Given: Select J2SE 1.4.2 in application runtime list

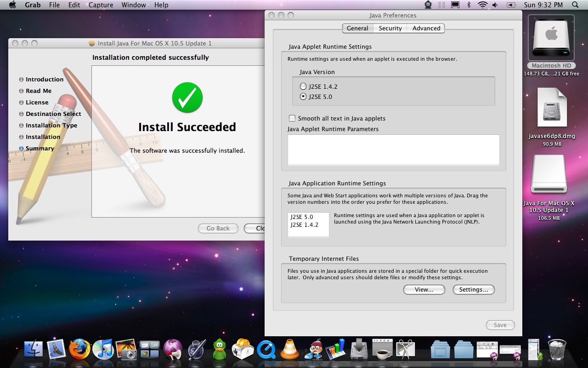Looking at the screenshot, I should pyautogui.click(x=305, y=224).
